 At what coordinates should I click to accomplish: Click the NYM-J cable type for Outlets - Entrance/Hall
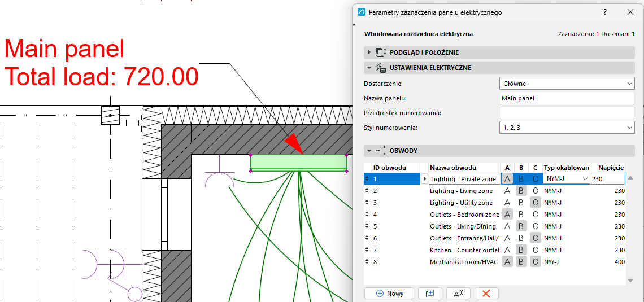[553, 238]
